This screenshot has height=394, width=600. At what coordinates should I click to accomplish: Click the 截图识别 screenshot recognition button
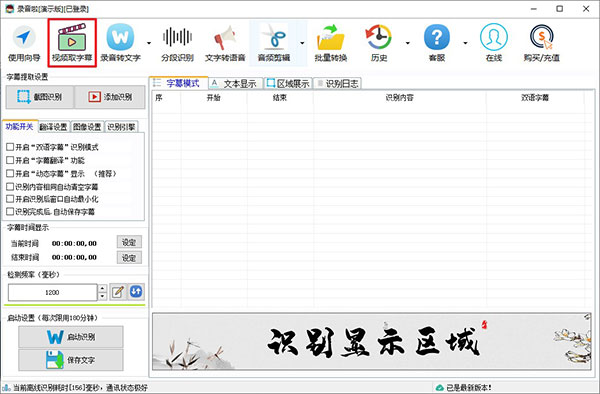point(40,97)
